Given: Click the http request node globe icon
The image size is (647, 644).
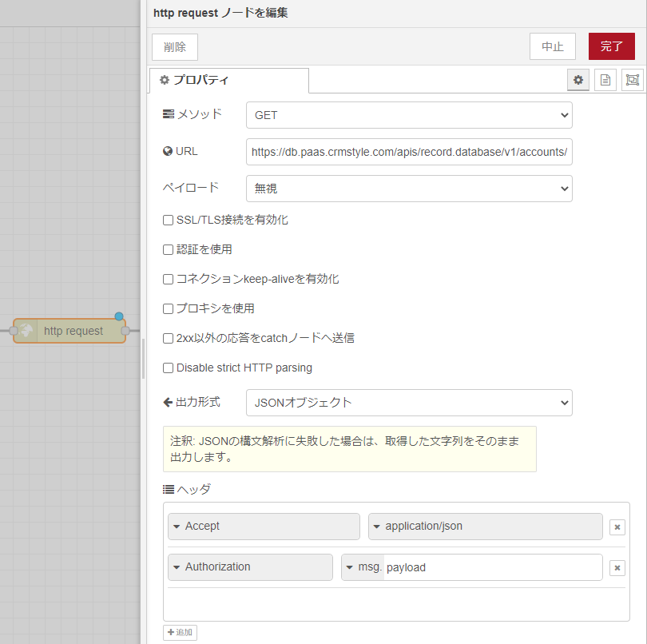Looking at the screenshot, I should pyautogui.click(x=26, y=331).
